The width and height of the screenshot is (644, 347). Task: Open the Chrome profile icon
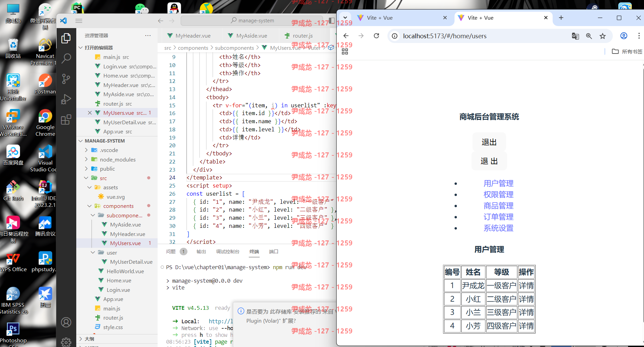pyautogui.click(x=624, y=36)
